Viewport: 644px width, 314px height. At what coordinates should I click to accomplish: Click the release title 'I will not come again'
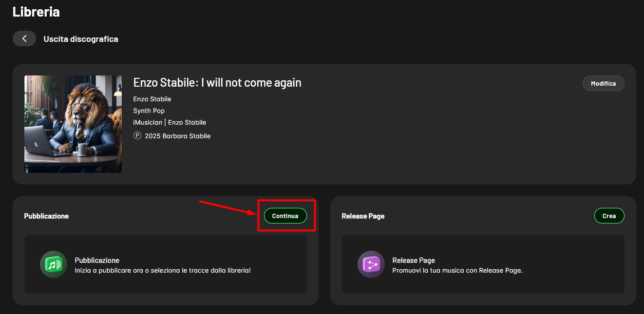[217, 83]
